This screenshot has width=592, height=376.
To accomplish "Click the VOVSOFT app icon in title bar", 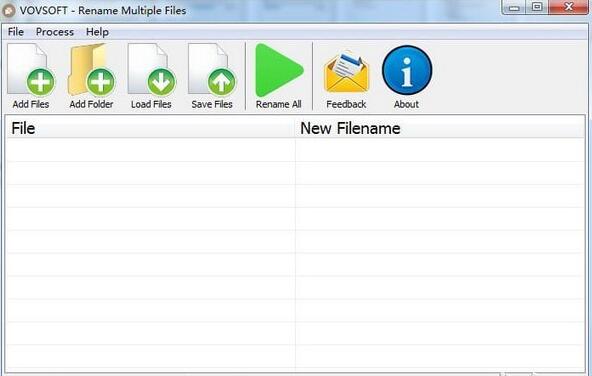I will [x=8, y=11].
